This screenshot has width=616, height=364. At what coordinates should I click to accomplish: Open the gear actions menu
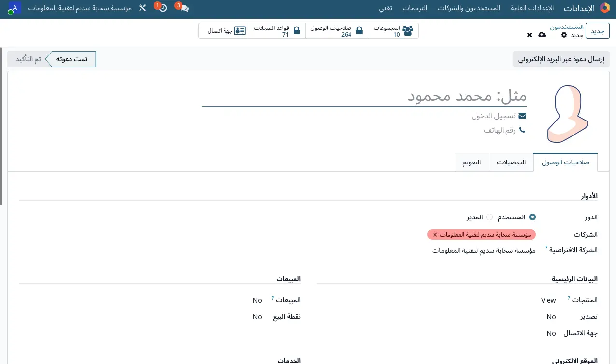point(564,35)
